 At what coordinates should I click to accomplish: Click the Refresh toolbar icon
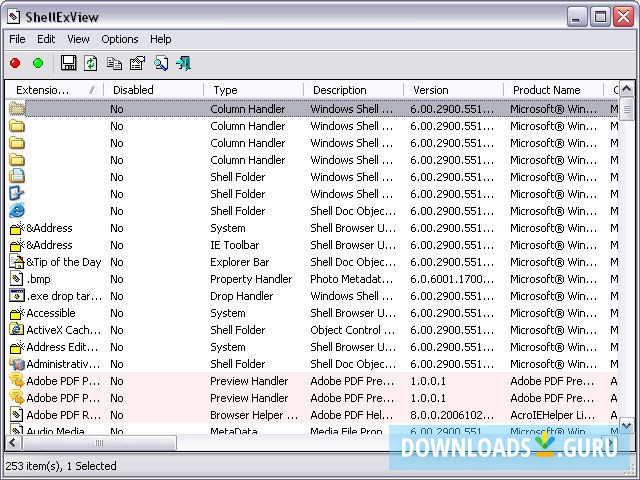[x=91, y=63]
